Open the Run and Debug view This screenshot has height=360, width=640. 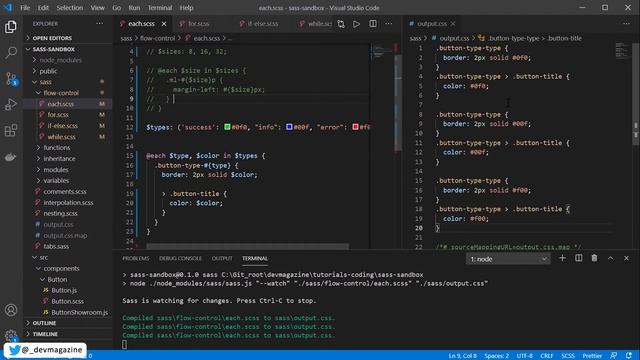point(11,104)
